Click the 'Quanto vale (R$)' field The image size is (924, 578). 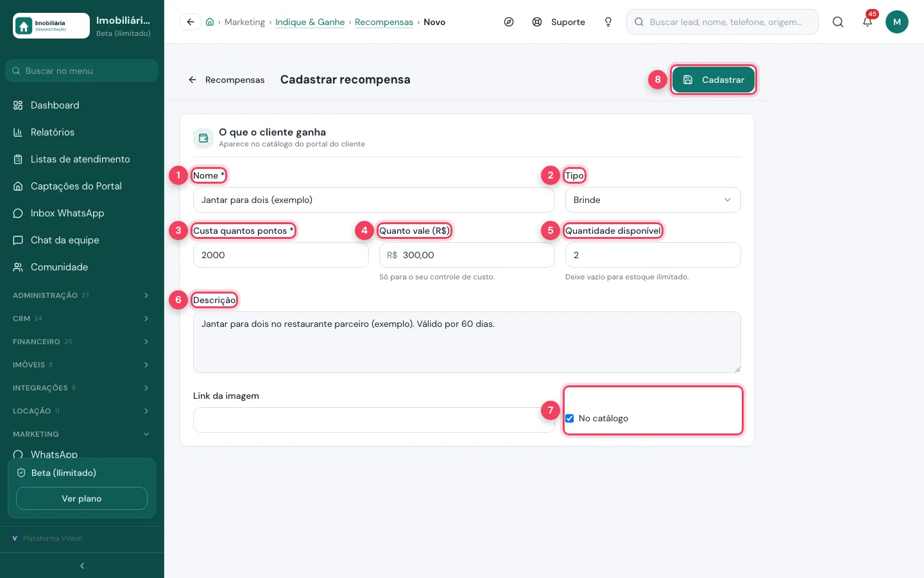pos(467,255)
